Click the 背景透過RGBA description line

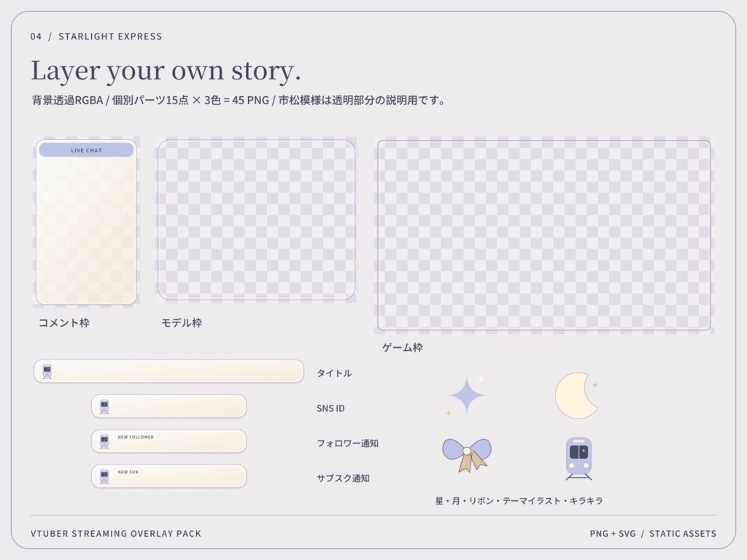239,101
